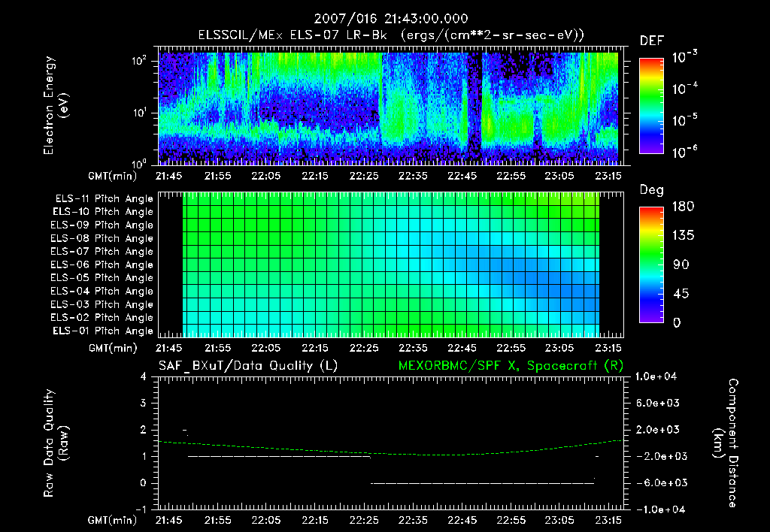Select the 6.0e+03 right-axis value
This screenshot has height=532, width=770.
coord(658,403)
